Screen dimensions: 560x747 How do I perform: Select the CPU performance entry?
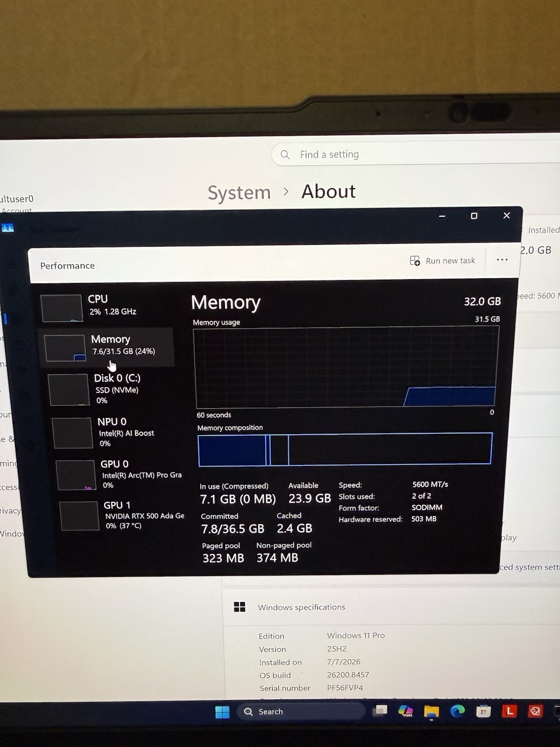click(107, 307)
